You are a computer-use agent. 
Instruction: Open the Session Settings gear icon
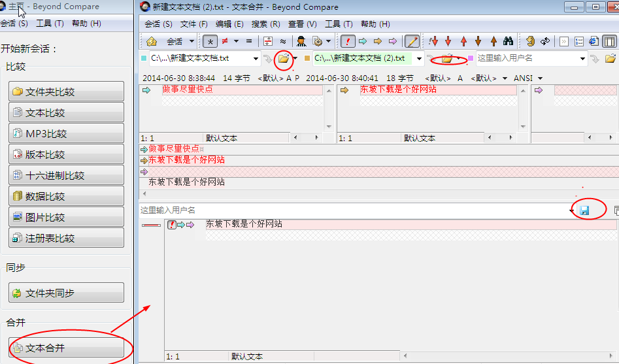tap(317, 41)
